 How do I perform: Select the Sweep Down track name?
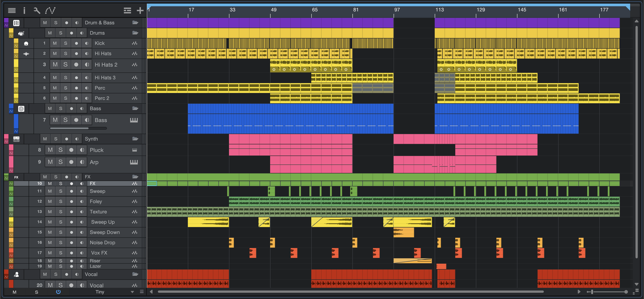104,232
